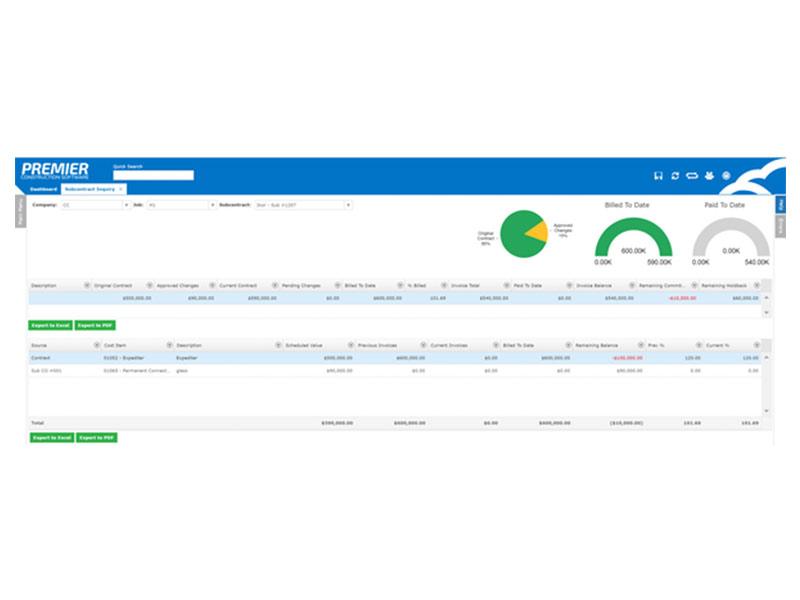Open filter icon for summary Billed To Date column
The height and width of the screenshot is (600, 800).
[401, 285]
